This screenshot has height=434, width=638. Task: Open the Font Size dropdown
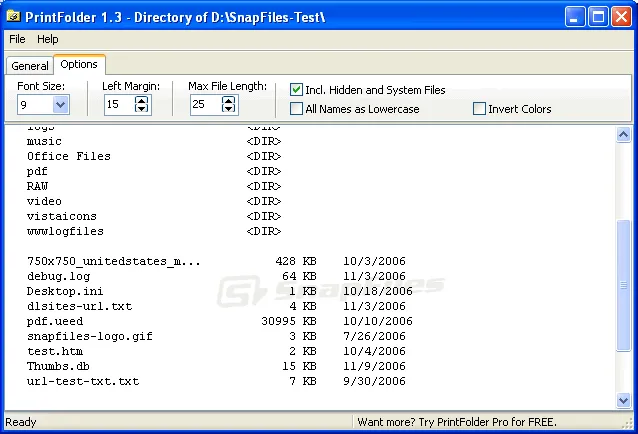coord(61,105)
